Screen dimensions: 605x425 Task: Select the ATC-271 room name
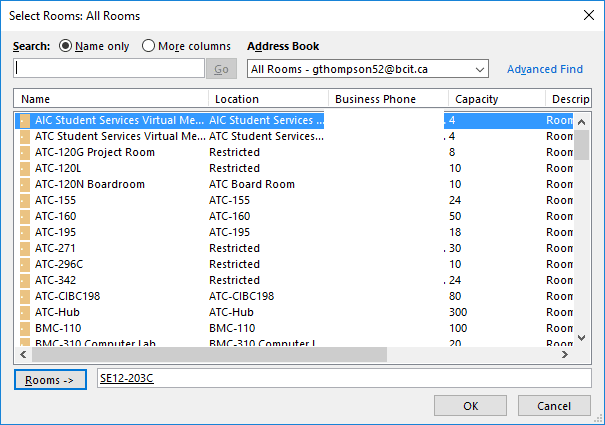[55, 248]
